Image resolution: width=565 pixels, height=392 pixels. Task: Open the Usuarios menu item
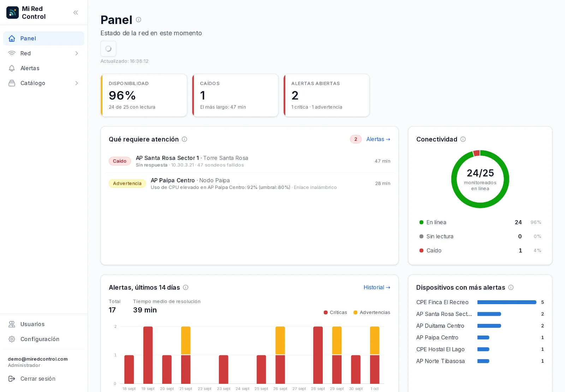tap(44, 324)
